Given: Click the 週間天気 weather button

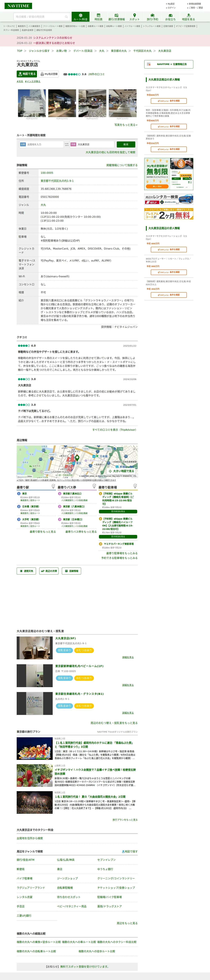Looking at the screenshot, I should click(26, 571).
